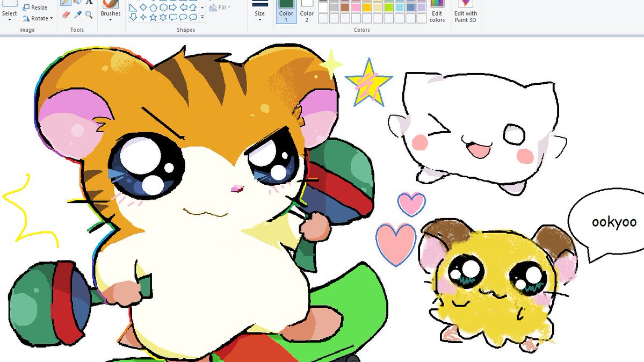Pick the white color swatch
This screenshot has width=644, height=362.
(323, 8)
